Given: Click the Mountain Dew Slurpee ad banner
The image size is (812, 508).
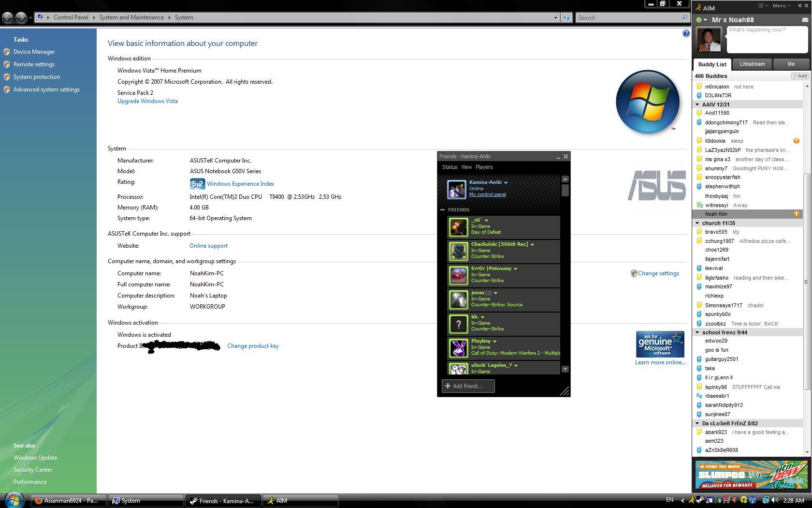Looking at the screenshot, I should [x=752, y=475].
